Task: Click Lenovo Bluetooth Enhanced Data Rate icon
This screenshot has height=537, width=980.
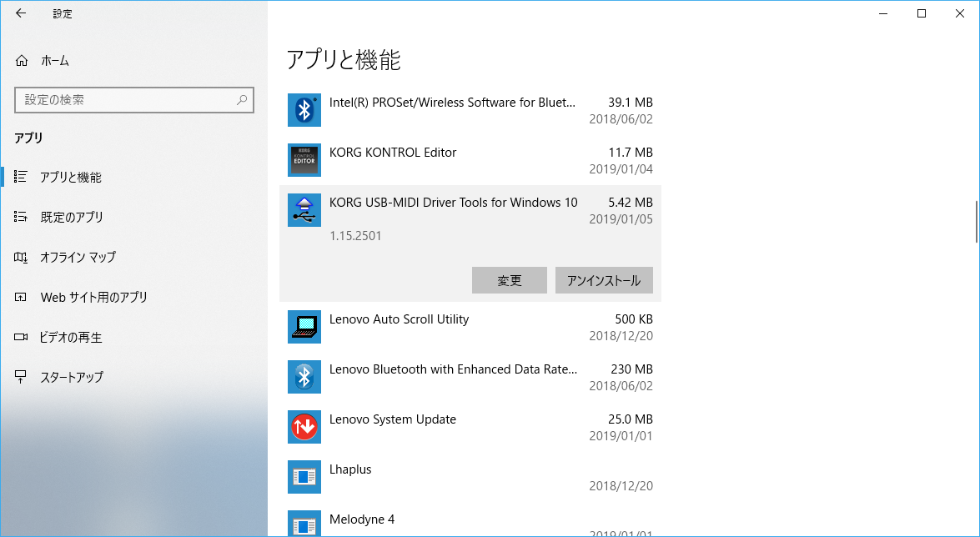Action: click(304, 377)
